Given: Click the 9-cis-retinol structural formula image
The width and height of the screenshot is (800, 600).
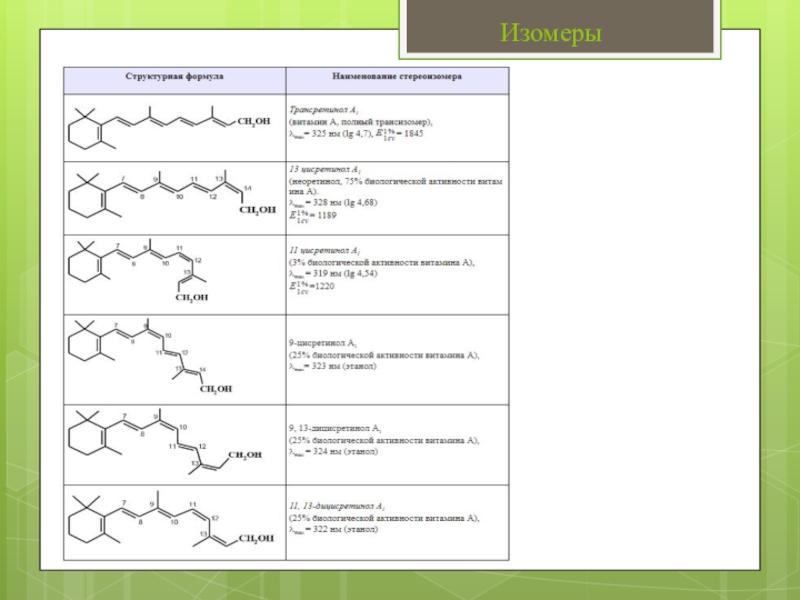Looking at the screenshot, I should pyautogui.click(x=150, y=357).
